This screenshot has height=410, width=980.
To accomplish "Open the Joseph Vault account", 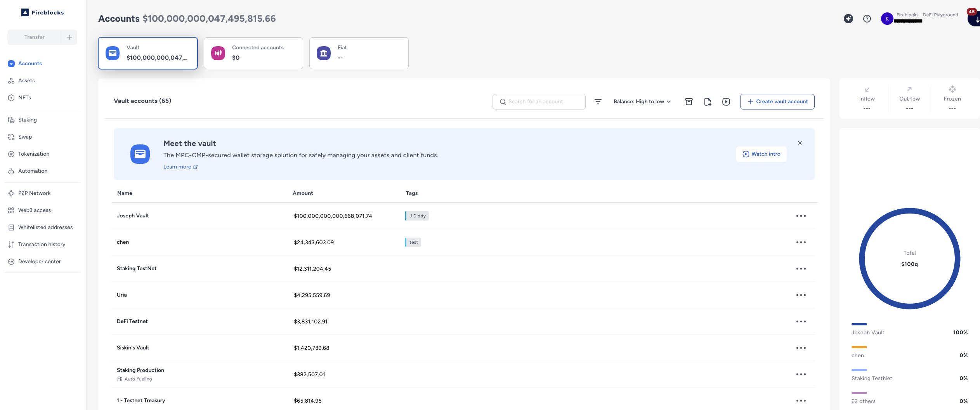I will click(133, 216).
